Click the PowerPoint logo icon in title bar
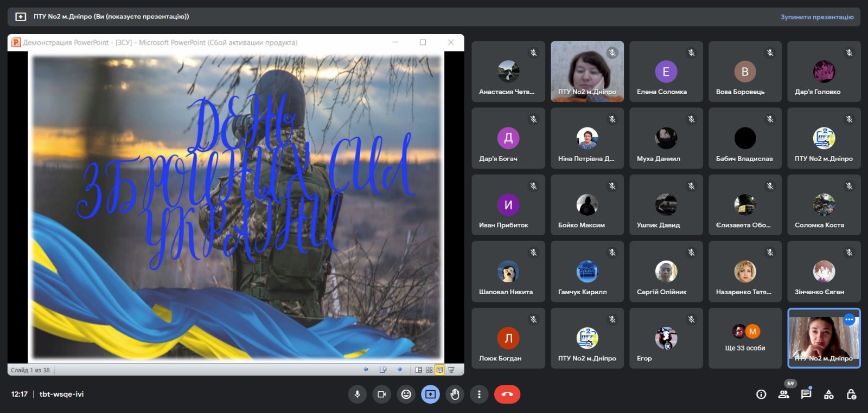 tap(16, 42)
